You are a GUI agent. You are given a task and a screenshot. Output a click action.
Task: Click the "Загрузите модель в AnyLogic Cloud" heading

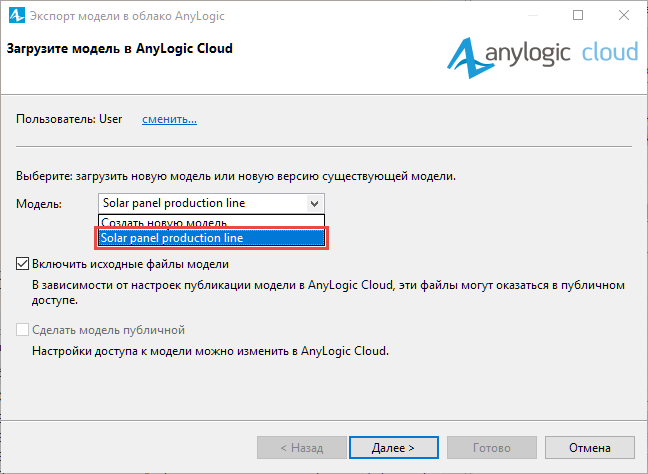click(x=120, y=48)
